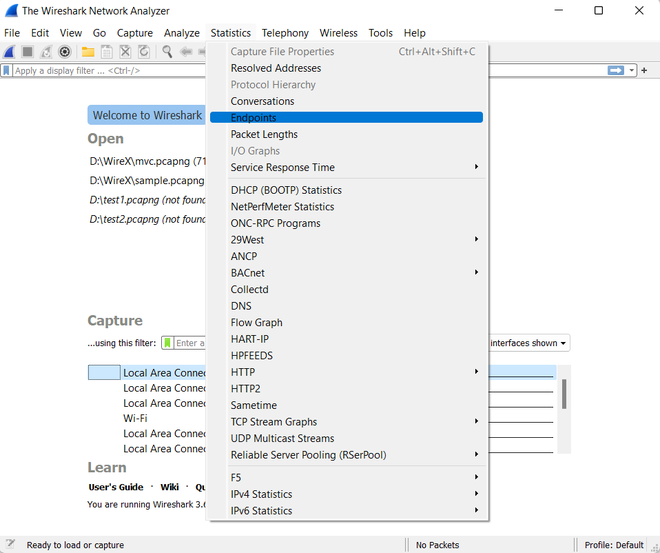Image resolution: width=660 pixels, height=553 pixels.
Task: Start capturing packets with the shark fin icon
Action: [x=9, y=52]
